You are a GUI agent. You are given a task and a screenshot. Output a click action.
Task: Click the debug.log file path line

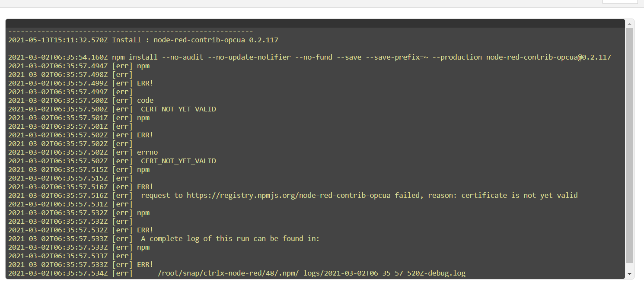click(x=312, y=273)
